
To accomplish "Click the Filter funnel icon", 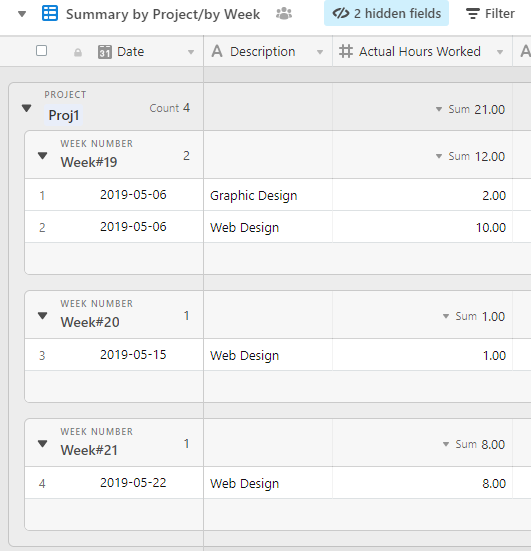I will coord(472,14).
